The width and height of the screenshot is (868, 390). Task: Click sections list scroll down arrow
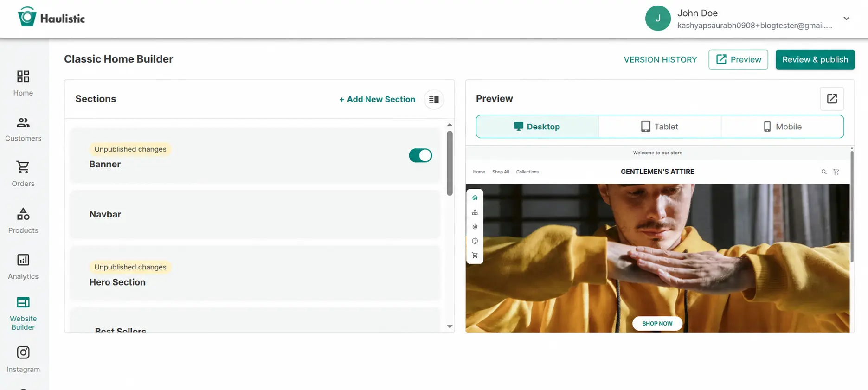coord(450,326)
